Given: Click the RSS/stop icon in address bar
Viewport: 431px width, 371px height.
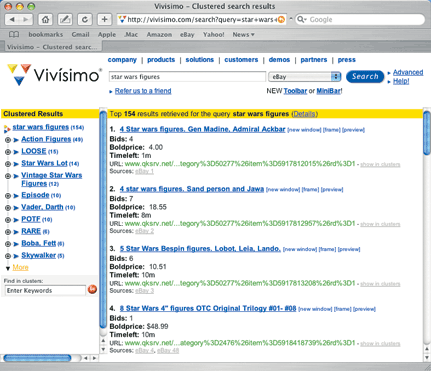Looking at the screenshot, I should [x=281, y=20].
